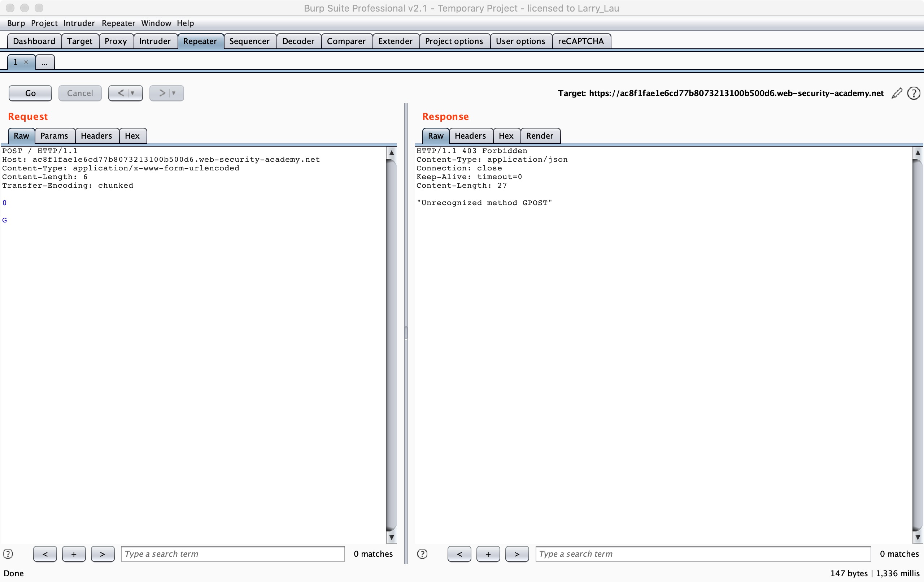The height and width of the screenshot is (582, 924).
Task: Click the HTTP/1.1 403 Forbidden status line
Action: [472, 151]
